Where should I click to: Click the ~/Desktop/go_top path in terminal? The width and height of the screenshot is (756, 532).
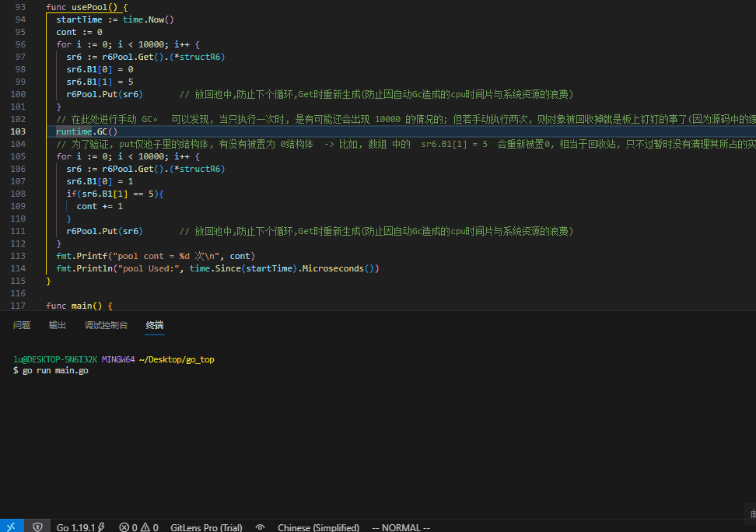177,359
